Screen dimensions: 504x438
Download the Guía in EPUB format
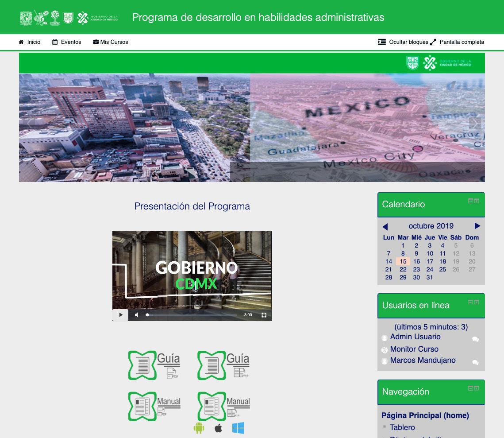click(x=224, y=365)
